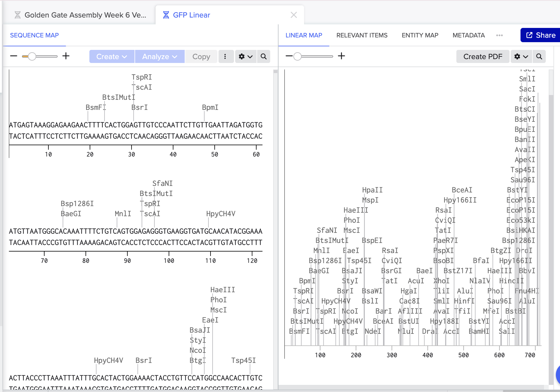Open the Metadata tab

pyautogui.click(x=469, y=35)
